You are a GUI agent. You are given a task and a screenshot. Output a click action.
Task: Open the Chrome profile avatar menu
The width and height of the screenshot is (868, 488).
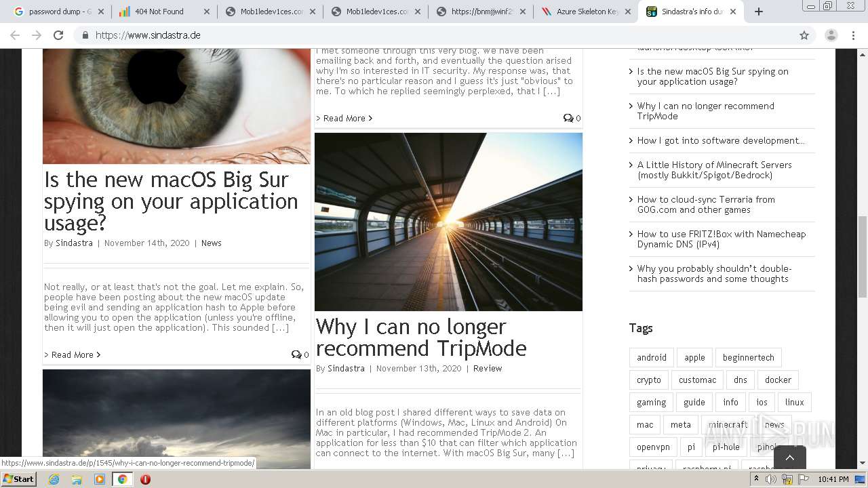(831, 35)
